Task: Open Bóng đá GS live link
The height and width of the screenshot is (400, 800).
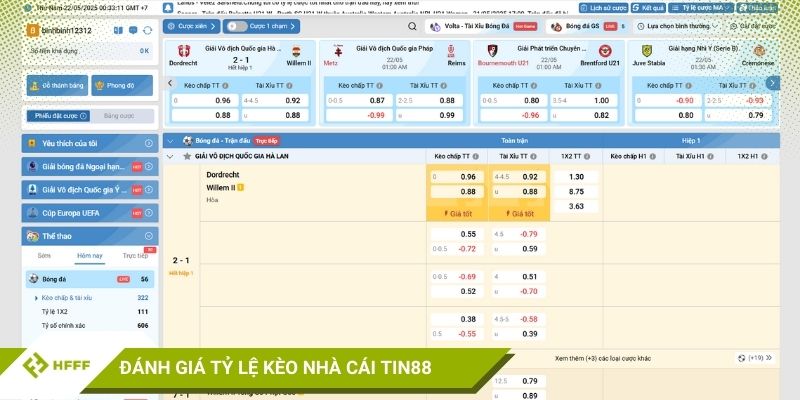Action: click(x=588, y=26)
